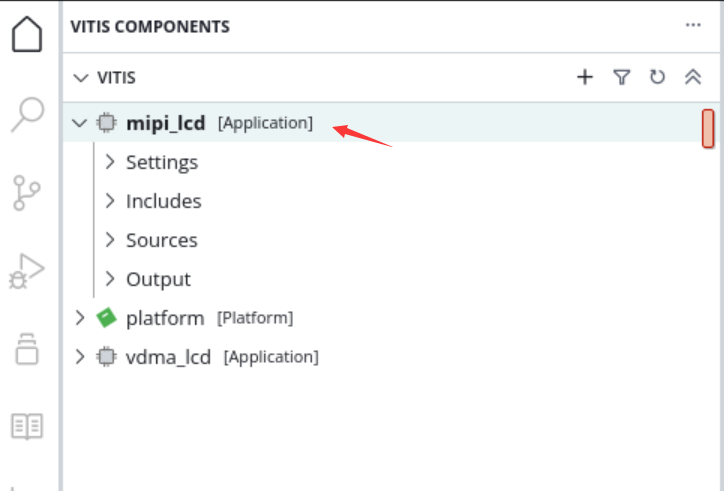Viewport: 724px width, 491px height.
Task: Open the Debug run view icon
Action: pos(27,271)
